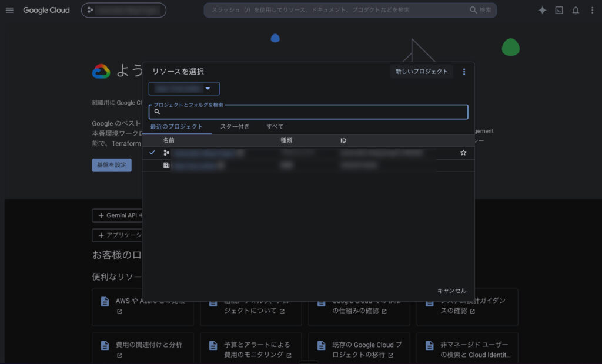Click the Google Cloud logo
Image resolution: width=602 pixels, height=364 pixels.
(46, 11)
